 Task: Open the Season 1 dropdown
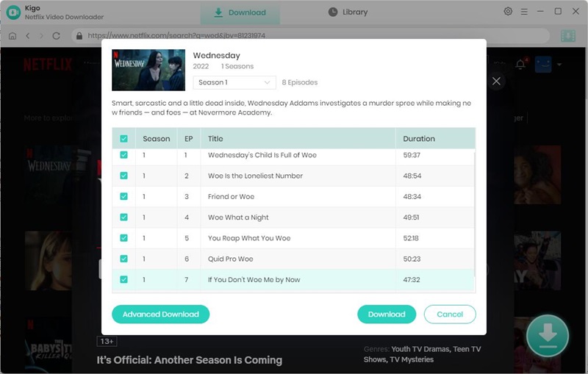pyautogui.click(x=234, y=82)
